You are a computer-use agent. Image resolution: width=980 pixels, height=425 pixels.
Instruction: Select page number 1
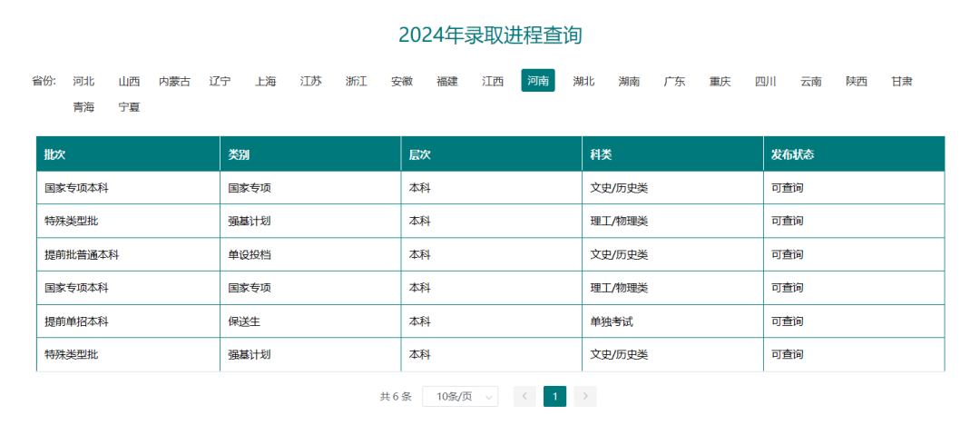[x=554, y=396]
